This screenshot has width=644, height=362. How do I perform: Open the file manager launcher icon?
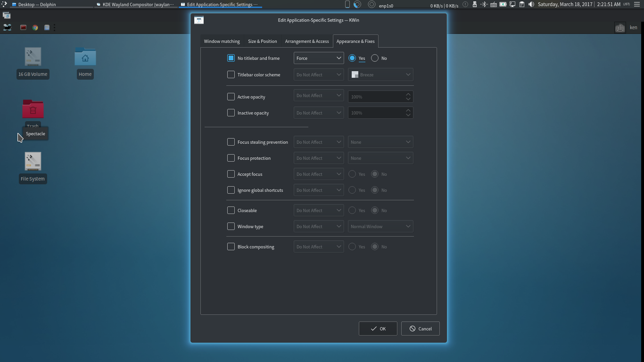(47, 27)
